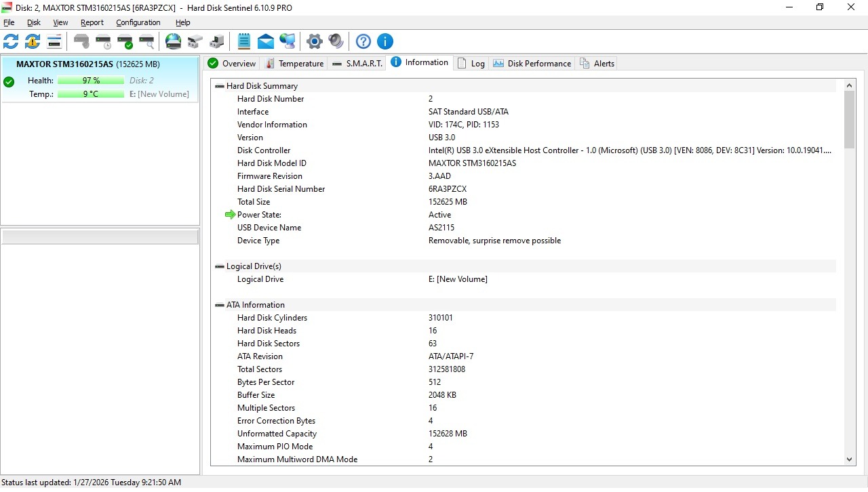Click the speaker sound toolbar icon
This screenshot has height=492, width=868.
(336, 42)
